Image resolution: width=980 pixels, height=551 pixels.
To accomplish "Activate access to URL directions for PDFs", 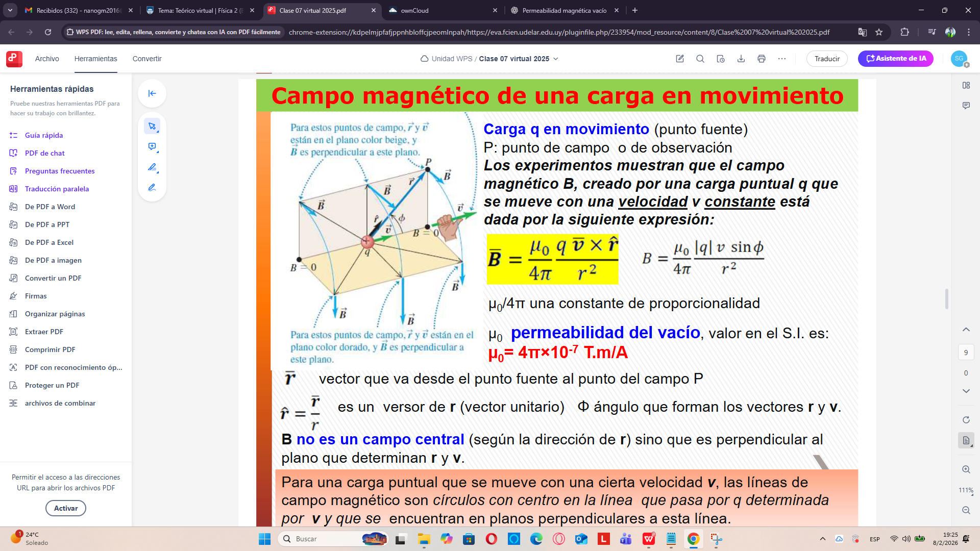I will 65,508.
